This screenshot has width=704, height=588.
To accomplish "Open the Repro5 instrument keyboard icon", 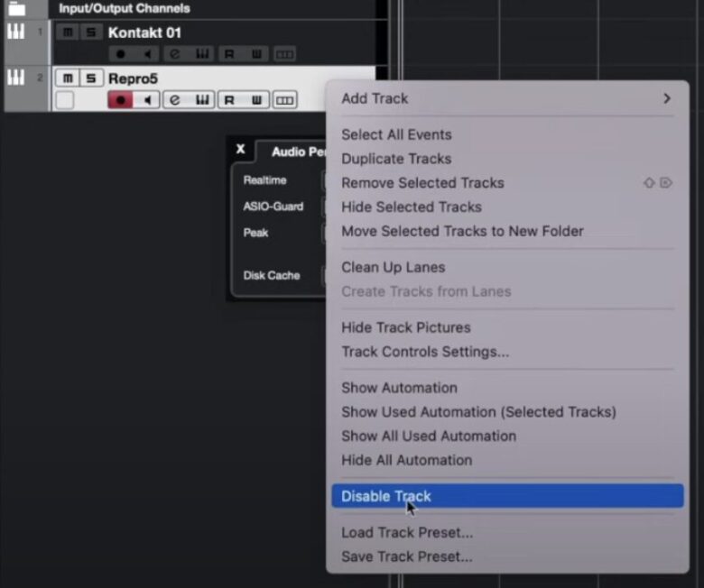I will 202,100.
